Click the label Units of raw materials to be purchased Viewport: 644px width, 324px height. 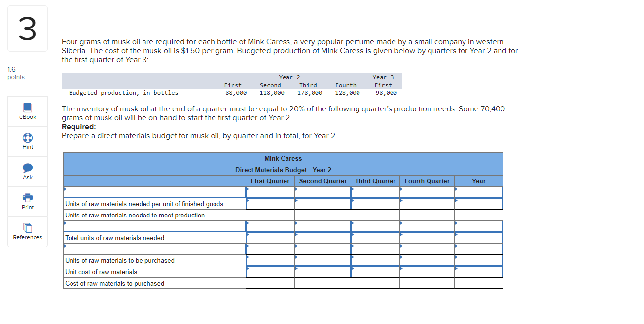click(120, 260)
